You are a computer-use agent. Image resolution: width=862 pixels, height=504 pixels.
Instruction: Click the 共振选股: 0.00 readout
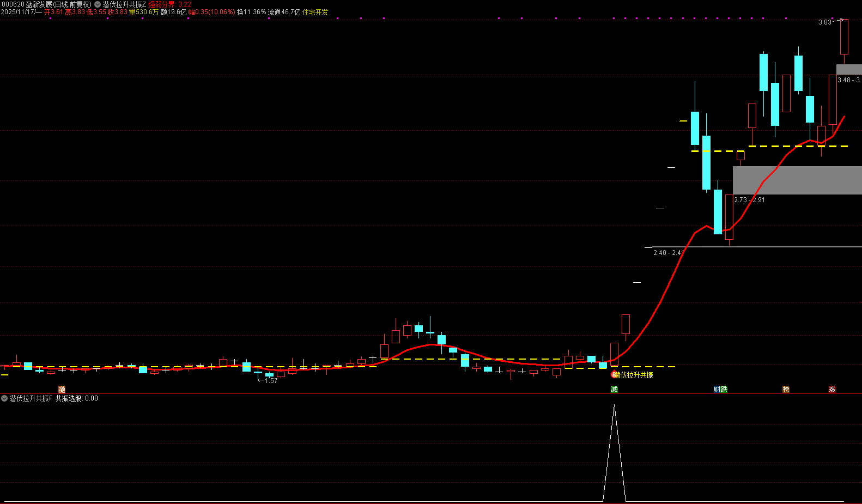point(77,398)
